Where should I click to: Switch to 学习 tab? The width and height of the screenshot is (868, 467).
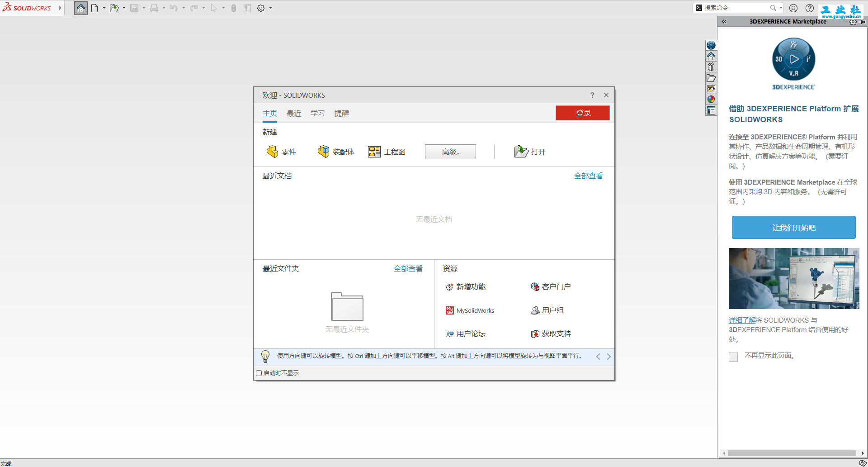(x=318, y=114)
